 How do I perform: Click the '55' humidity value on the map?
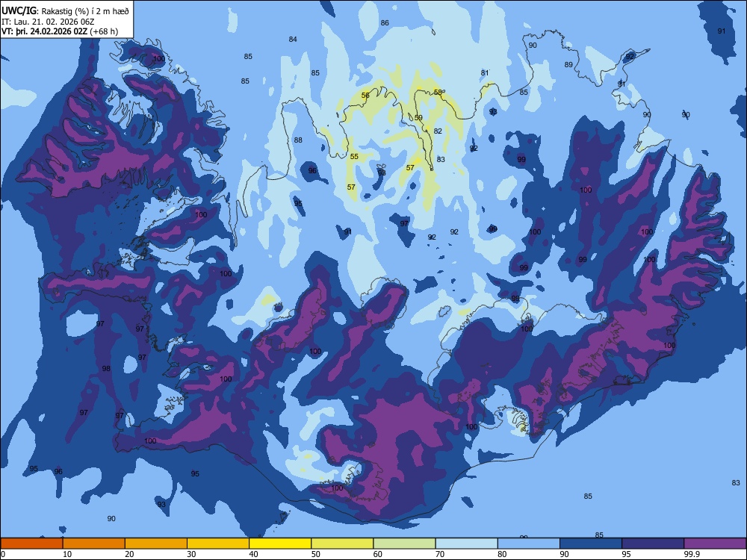354,157
